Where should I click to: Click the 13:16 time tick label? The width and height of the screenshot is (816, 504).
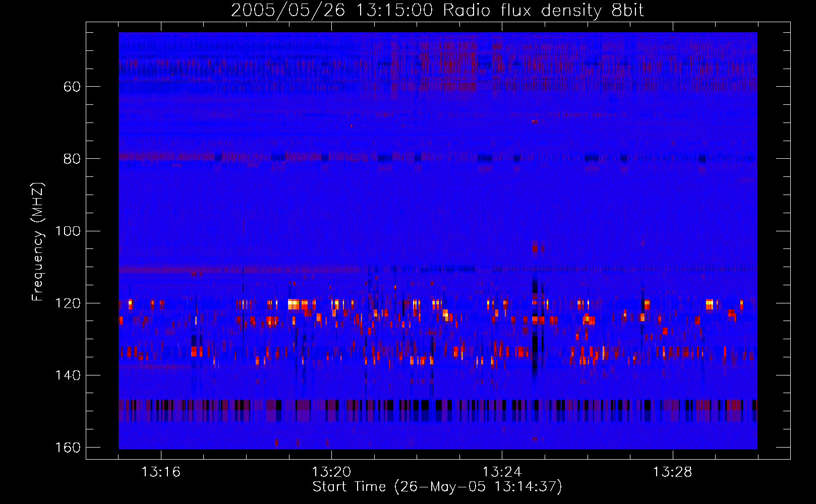[161, 472]
